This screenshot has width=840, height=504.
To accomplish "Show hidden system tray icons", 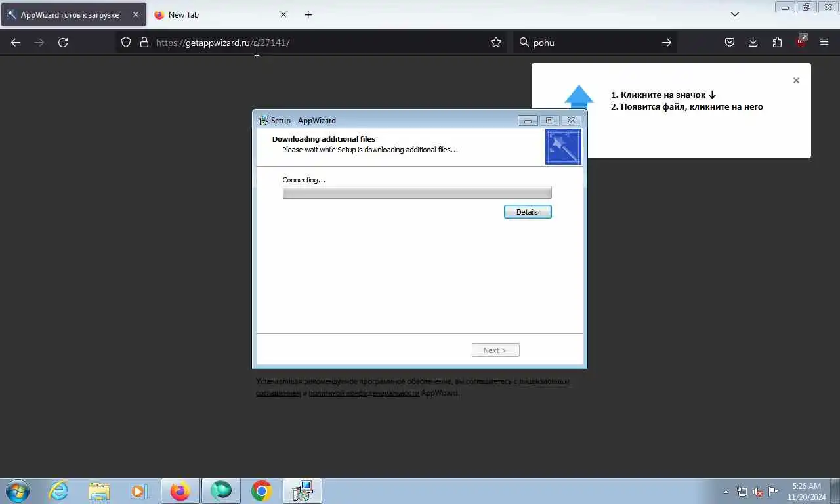I will (x=726, y=492).
